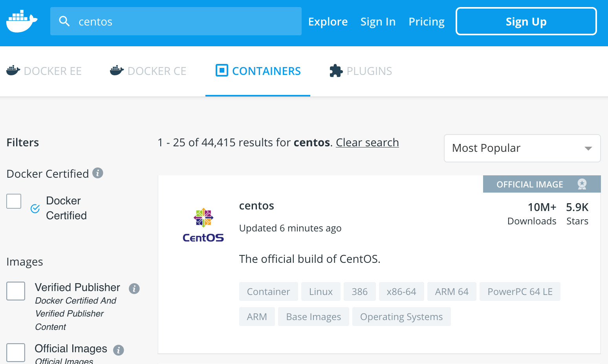Click The official build of CentOS description
Screen dimensions: 608x364
tap(310, 259)
